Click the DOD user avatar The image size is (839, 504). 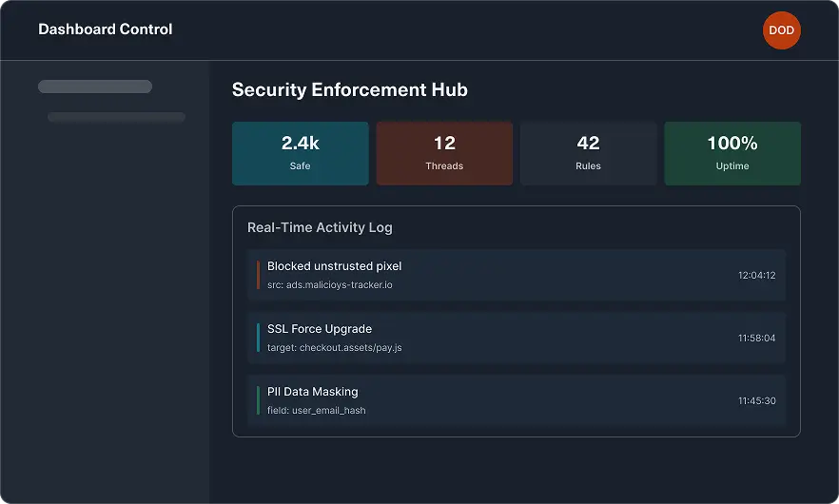click(x=781, y=30)
